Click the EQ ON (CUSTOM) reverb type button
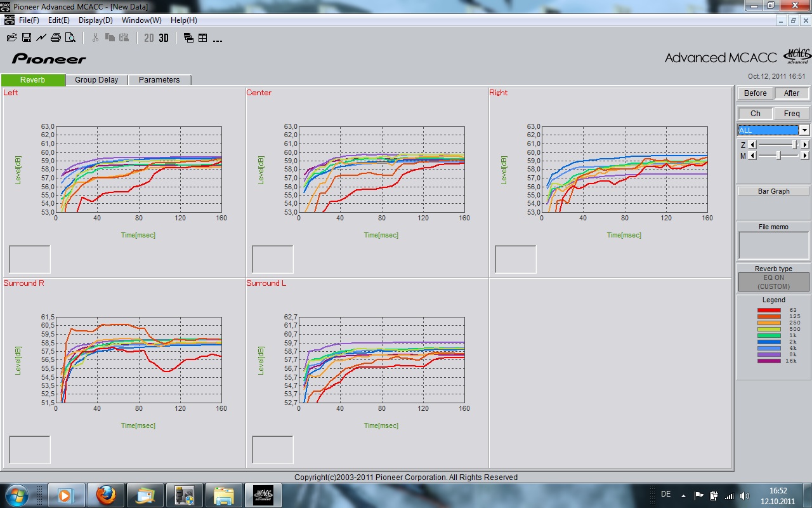Viewport: 812px width, 508px height. point(773,282)
